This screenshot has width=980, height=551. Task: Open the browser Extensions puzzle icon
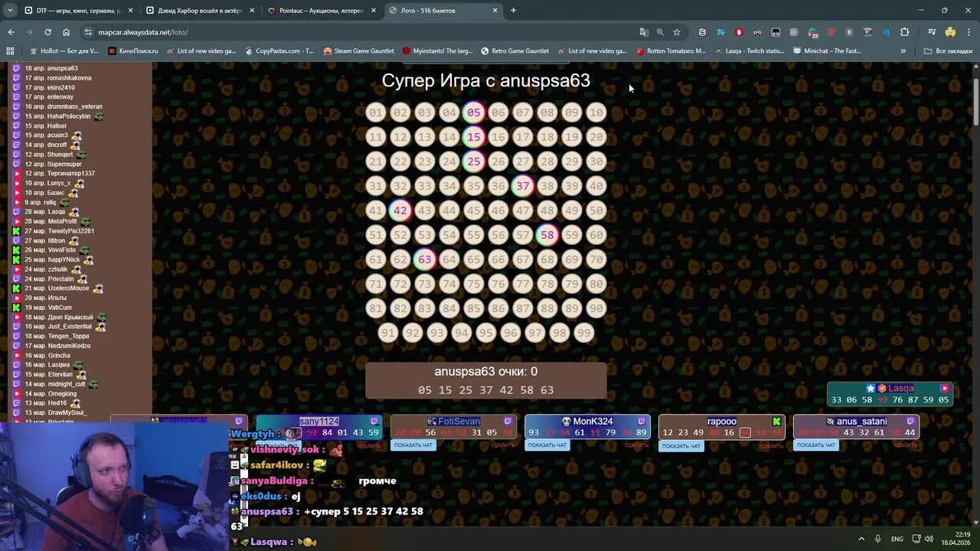click(x=905, y=32)
